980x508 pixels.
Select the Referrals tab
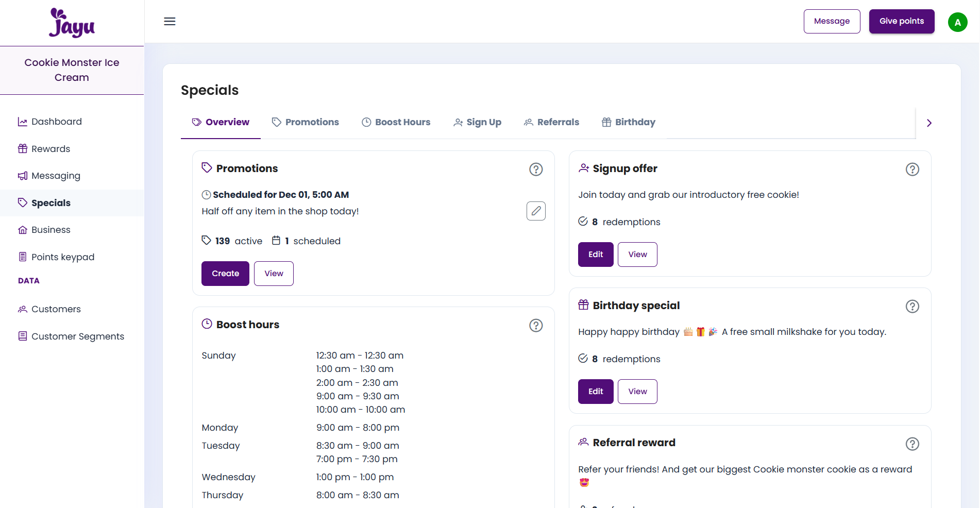[551, 122]
